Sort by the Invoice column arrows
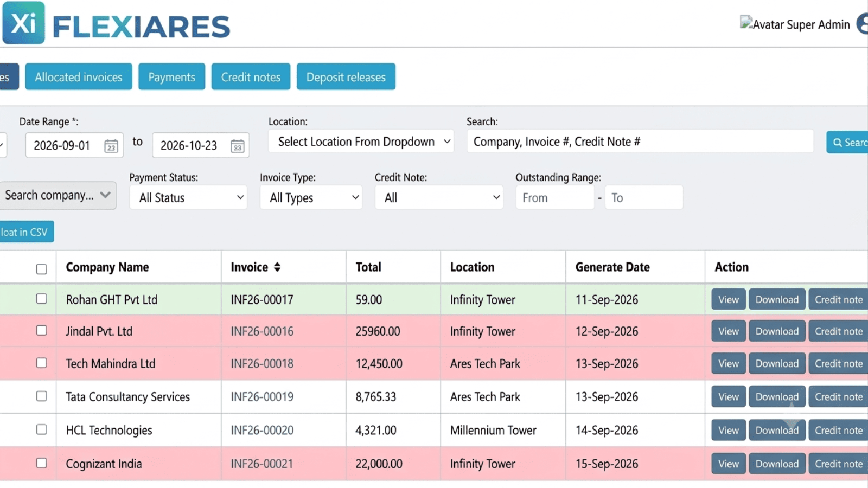Screen dimensions: 868x488 277,267
